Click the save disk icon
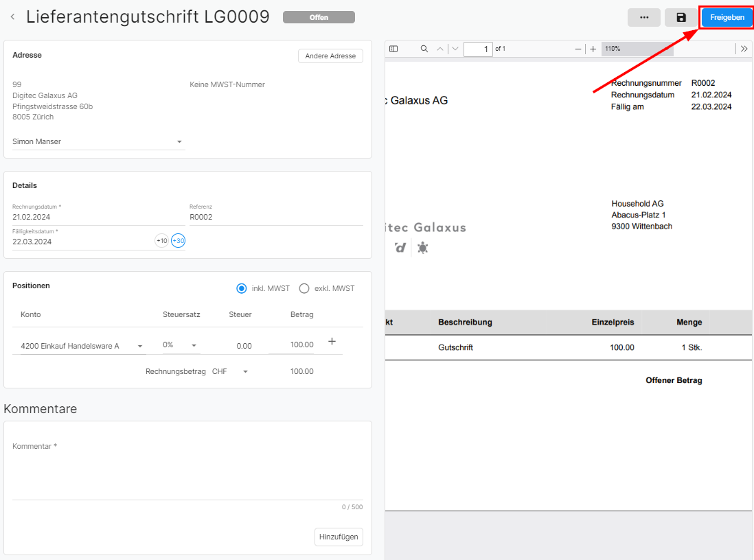Viewport: 754px width, 560px height. [681, 18]
